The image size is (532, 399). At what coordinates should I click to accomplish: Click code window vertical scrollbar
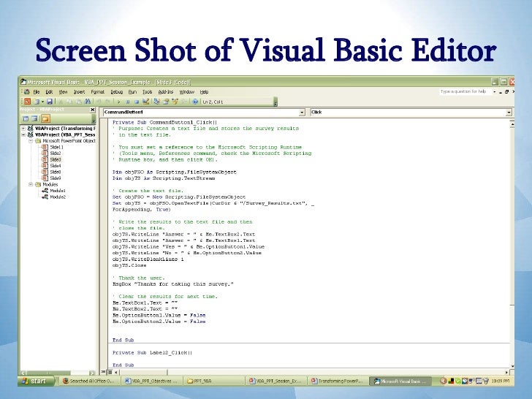(x=512, y=244)
